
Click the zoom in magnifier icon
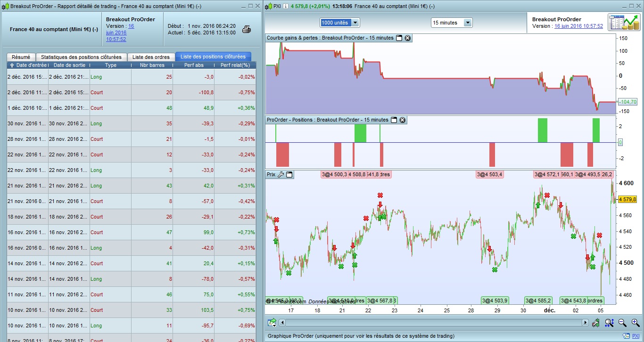coord(635,323)
